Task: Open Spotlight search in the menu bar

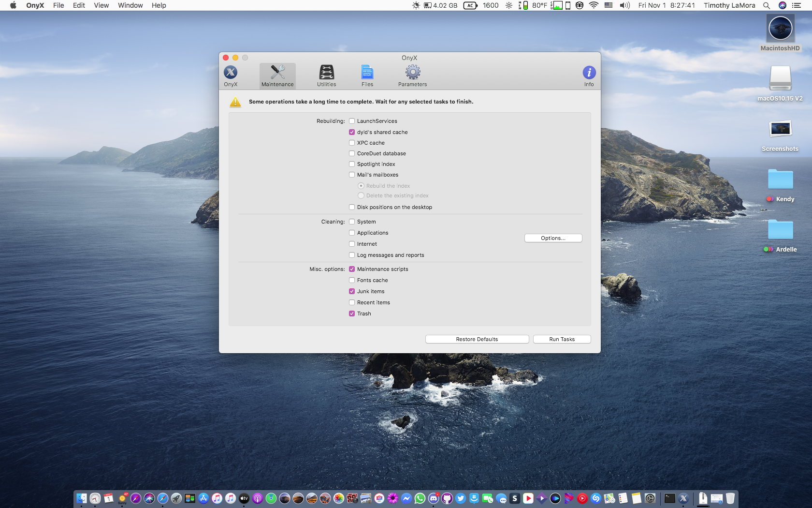Action: pos(766,5)
